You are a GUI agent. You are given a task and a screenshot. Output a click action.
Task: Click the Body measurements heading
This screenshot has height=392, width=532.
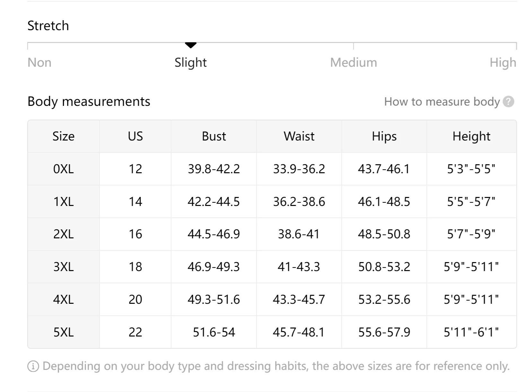click(x=89, y=101)
